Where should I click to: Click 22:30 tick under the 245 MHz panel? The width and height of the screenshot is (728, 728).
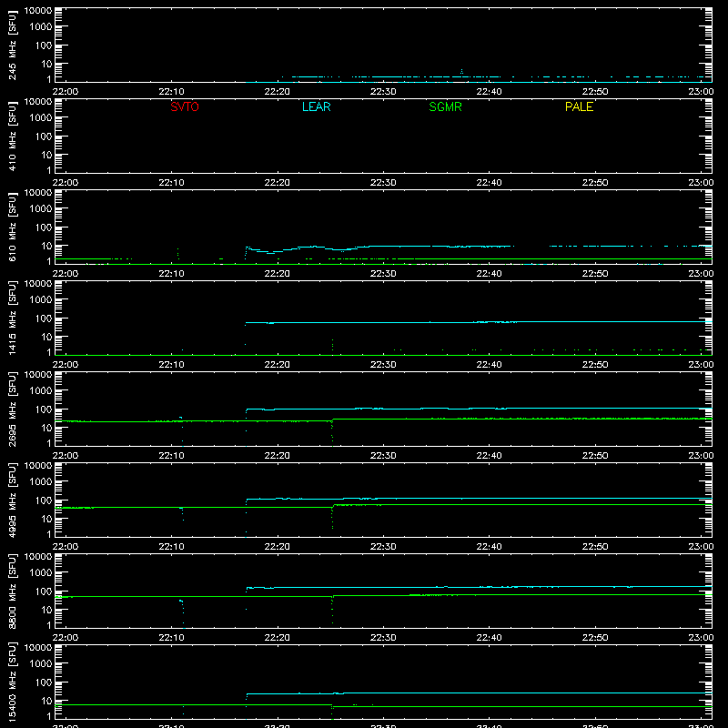click(383, 92)
